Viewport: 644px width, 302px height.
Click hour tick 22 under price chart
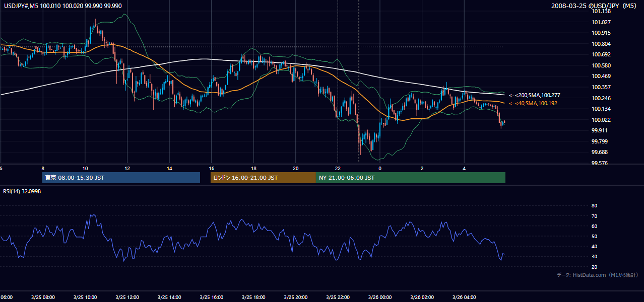click(338, 168)
